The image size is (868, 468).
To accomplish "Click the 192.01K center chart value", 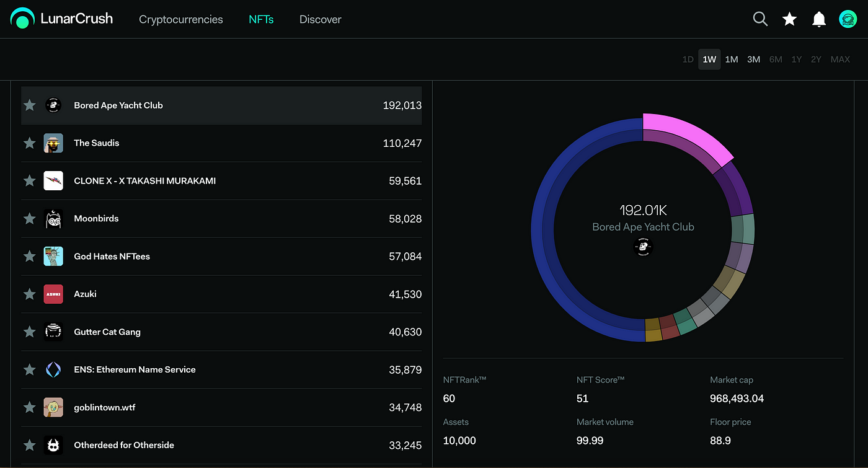I will tap(644, 210).
